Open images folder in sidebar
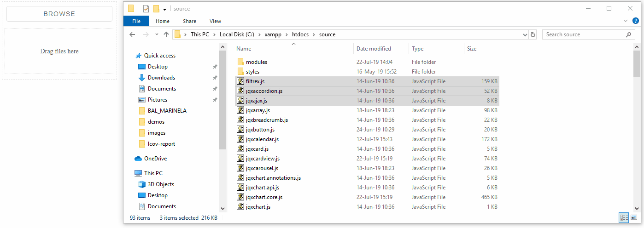Image resolution: width=644 pixels, height=228 pixels. pos(157,133)
